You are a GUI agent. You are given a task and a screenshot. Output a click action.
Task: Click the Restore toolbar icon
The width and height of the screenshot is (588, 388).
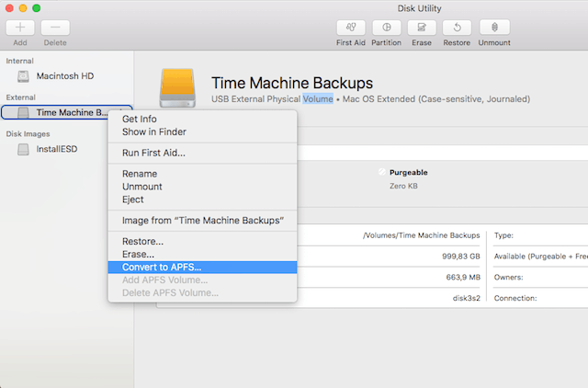[458, 28]
